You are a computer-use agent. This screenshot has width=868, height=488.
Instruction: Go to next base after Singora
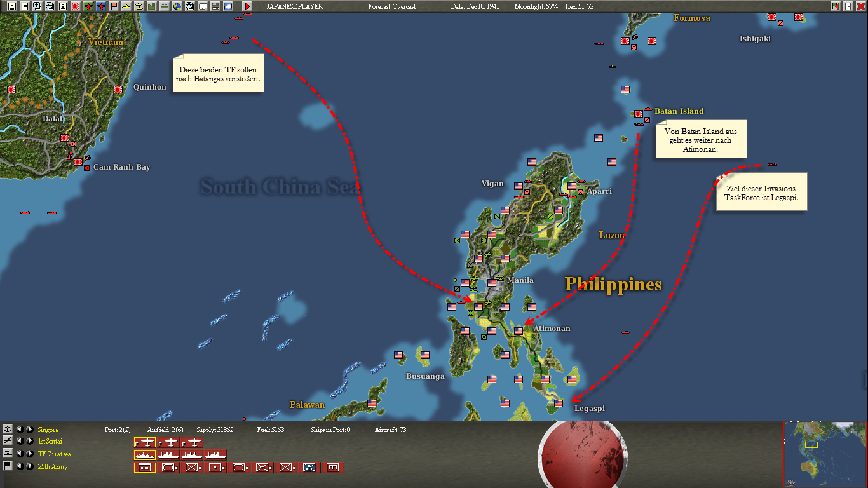coord(29,430)
